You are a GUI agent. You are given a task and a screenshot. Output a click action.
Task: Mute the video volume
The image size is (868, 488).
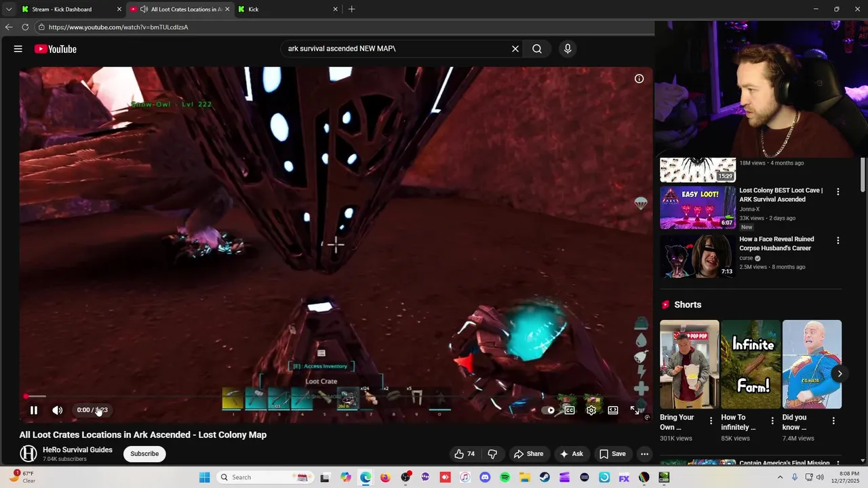point(58,410)
